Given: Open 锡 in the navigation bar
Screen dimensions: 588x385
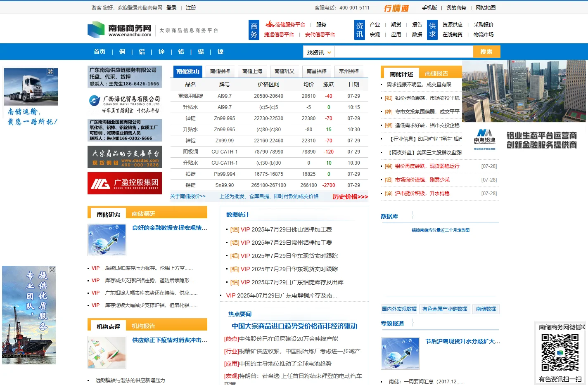Looking at the screenshot, I should 201,52.
